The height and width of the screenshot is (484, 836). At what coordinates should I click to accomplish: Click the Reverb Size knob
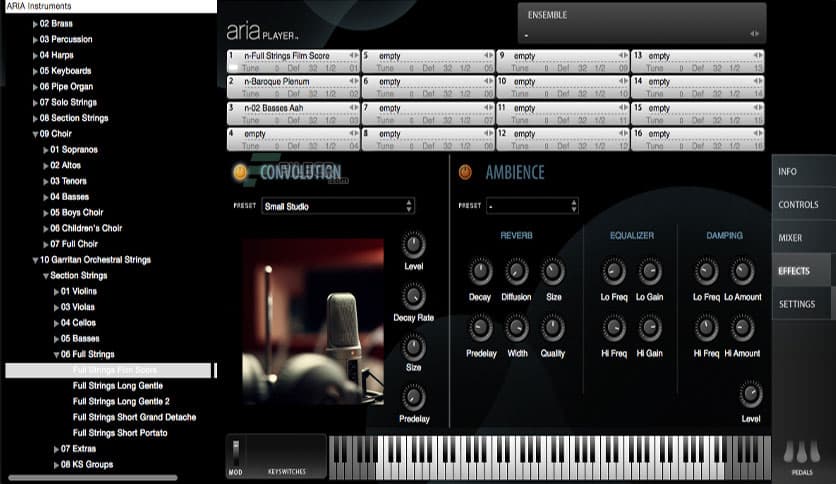pyautogui.click(x=553, y=271)
